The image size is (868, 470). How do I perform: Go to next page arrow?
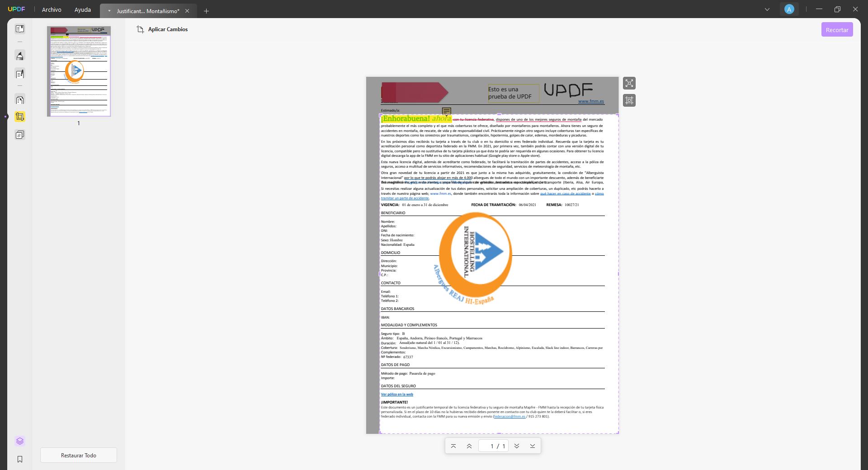click(x=517, y=446)
